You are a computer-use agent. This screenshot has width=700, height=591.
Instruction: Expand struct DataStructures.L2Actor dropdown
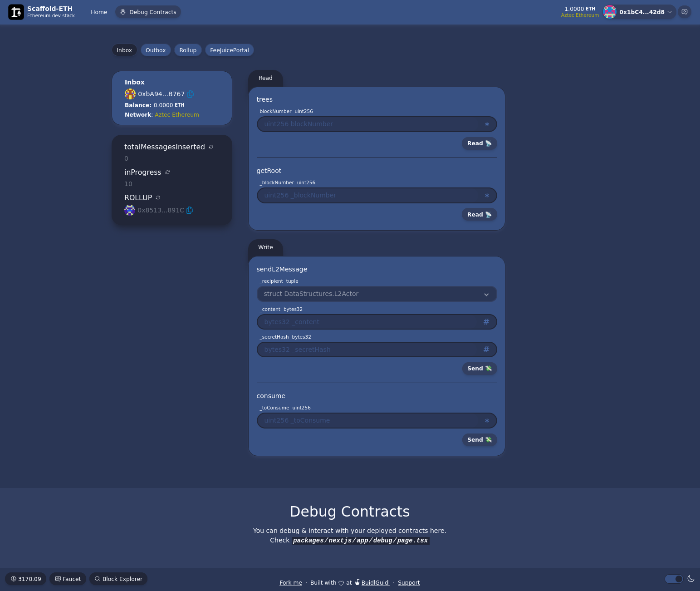click(377, 294)
